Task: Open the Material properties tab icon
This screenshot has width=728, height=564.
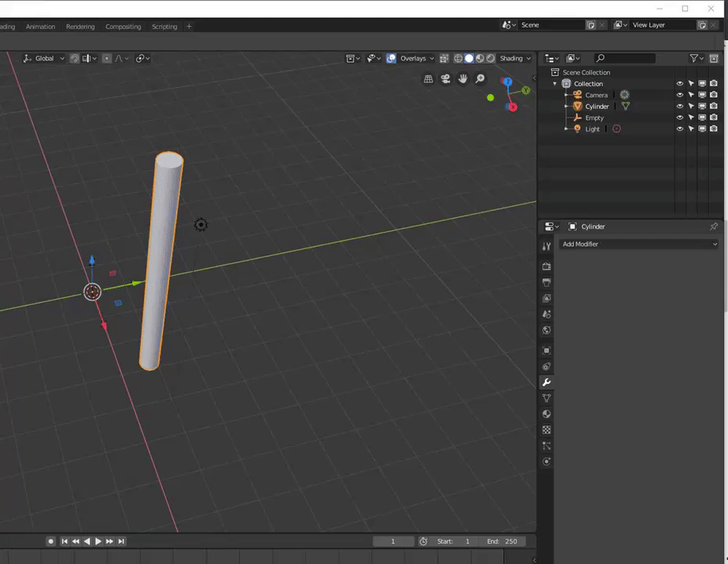Action: [546, 414]
